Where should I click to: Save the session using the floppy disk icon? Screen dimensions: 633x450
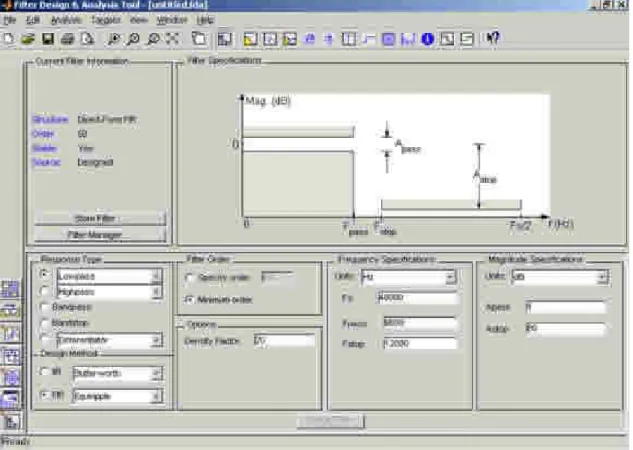pyautogui.click(x=48, y=39)
